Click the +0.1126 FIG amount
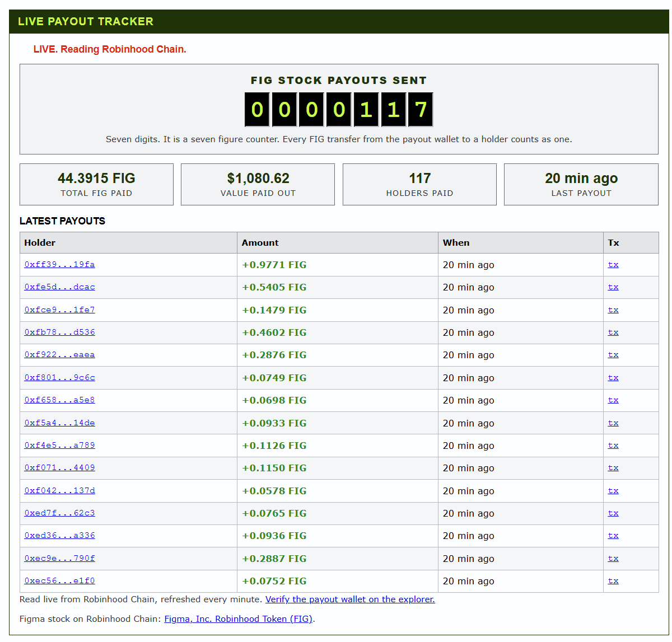This screenshot has height=642, width=672. (x=274, y=446)
